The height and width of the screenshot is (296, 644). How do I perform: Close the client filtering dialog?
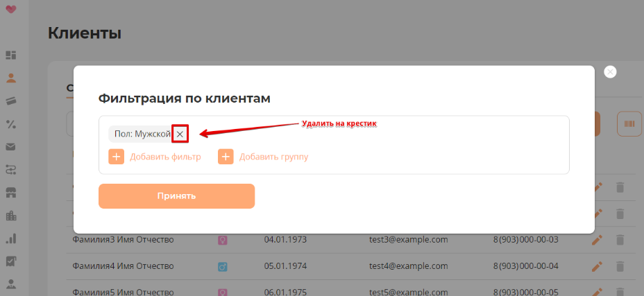[x=610, y=72]
